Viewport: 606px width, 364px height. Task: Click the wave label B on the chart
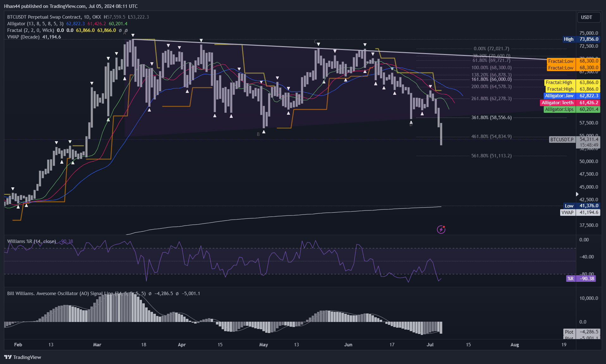[x=258, y=134]
